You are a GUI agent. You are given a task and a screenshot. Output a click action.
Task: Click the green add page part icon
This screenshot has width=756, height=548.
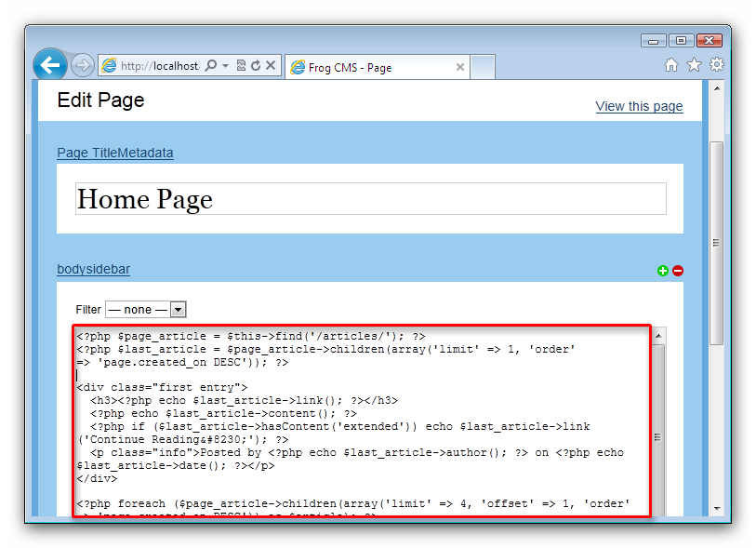(x=663, y=271)
